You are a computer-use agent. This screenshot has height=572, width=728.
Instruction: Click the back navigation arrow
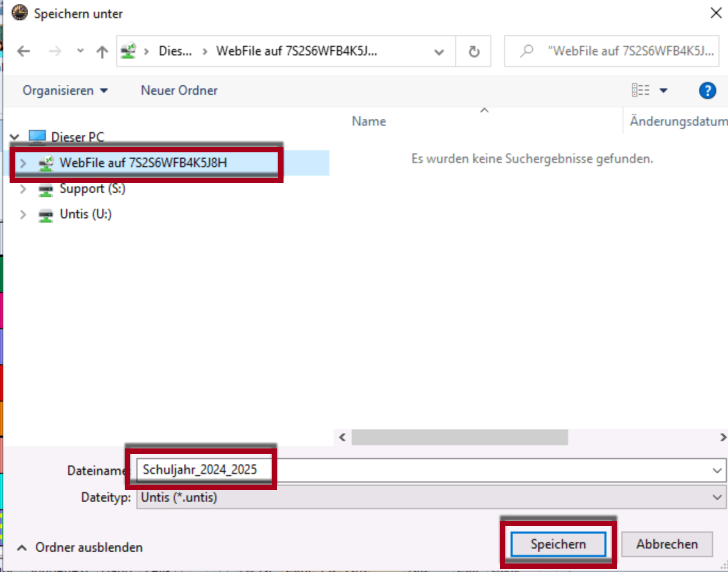pyautogui.click(x=22, y=51)
